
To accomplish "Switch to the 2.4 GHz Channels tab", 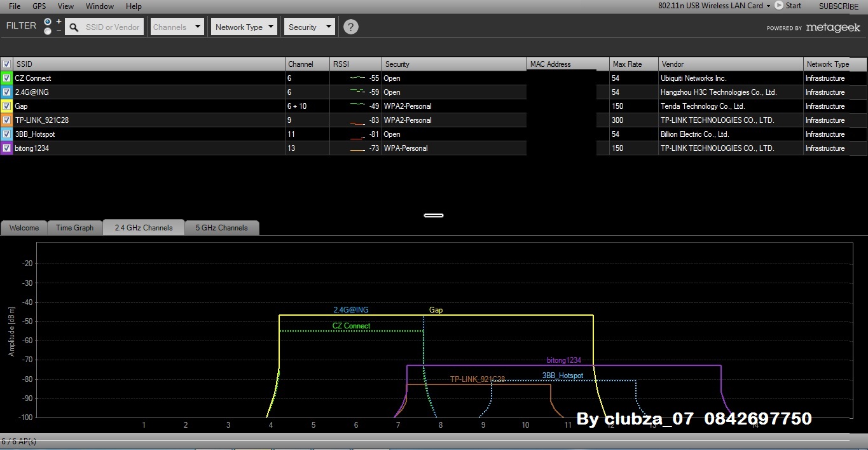I will pyautogui.click(x=144, y=227).
